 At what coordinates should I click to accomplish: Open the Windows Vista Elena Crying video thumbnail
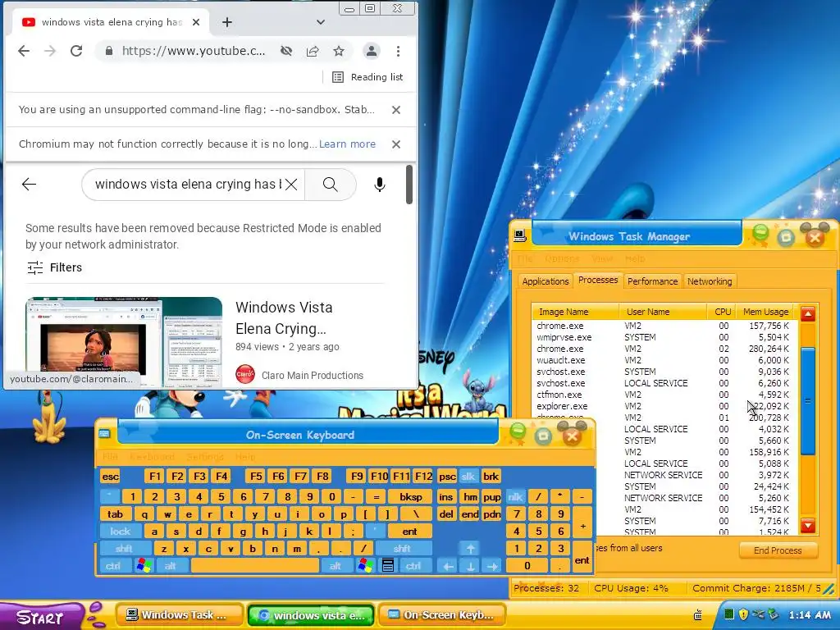tap(124, 342)
